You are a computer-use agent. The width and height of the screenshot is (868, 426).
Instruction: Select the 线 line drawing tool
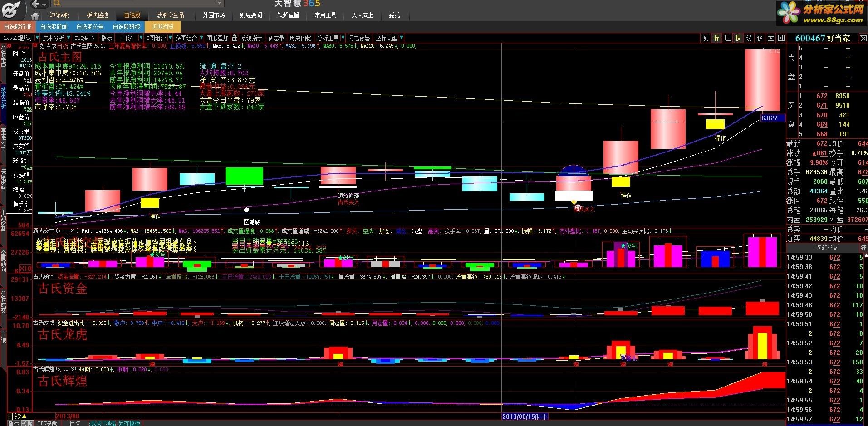point(749,38)
